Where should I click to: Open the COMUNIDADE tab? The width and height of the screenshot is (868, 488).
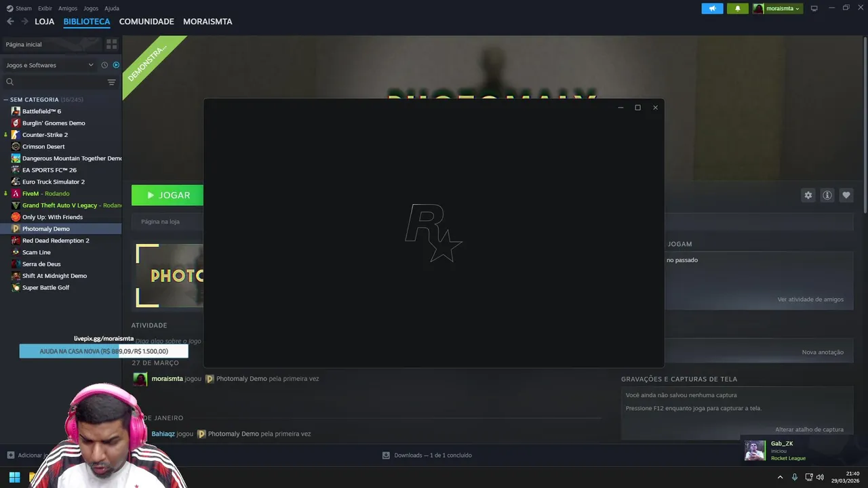pos(146,22)
